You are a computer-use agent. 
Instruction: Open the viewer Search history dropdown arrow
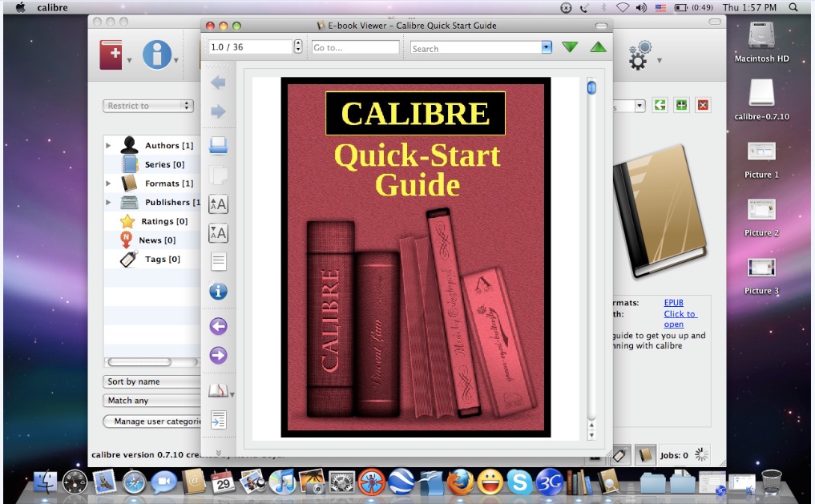[547, 47]
